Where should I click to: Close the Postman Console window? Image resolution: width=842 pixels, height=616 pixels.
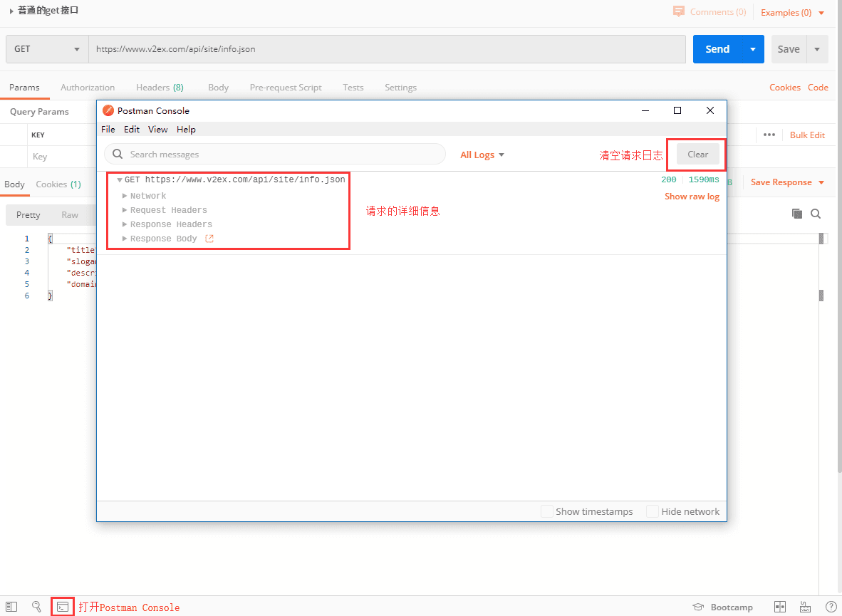[x=710, y=110]
